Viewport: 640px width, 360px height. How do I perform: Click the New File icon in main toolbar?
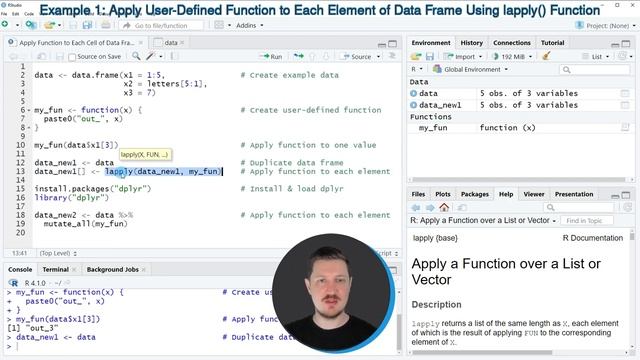5,25
